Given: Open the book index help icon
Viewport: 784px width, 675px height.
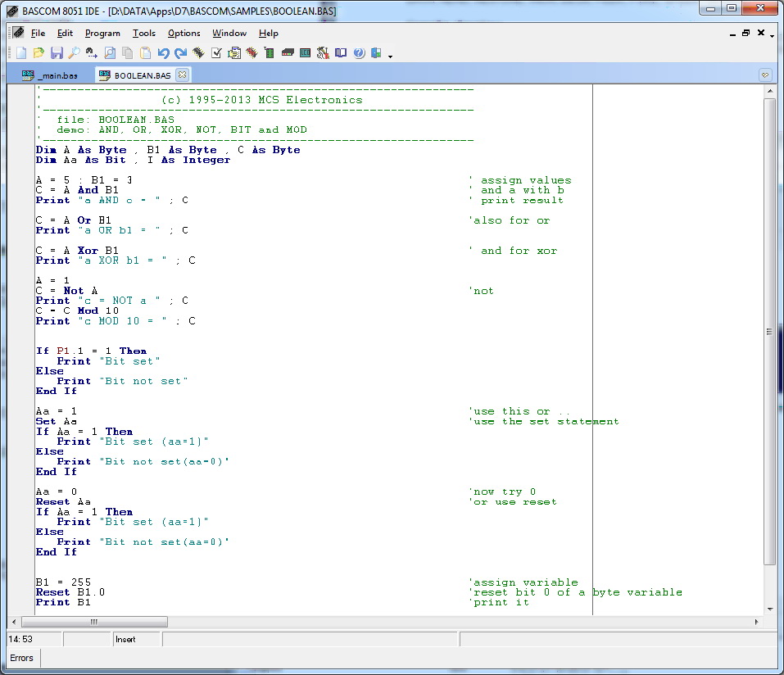Looking at the screenshot, I should [x=341, y=53].
